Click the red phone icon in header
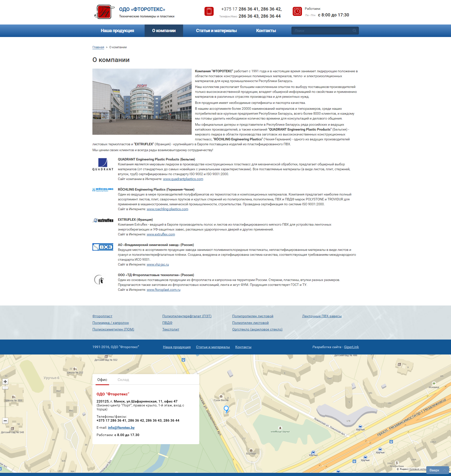Viewport: 451px width, 476px height. pyautogui.click(x=209, y=12)
